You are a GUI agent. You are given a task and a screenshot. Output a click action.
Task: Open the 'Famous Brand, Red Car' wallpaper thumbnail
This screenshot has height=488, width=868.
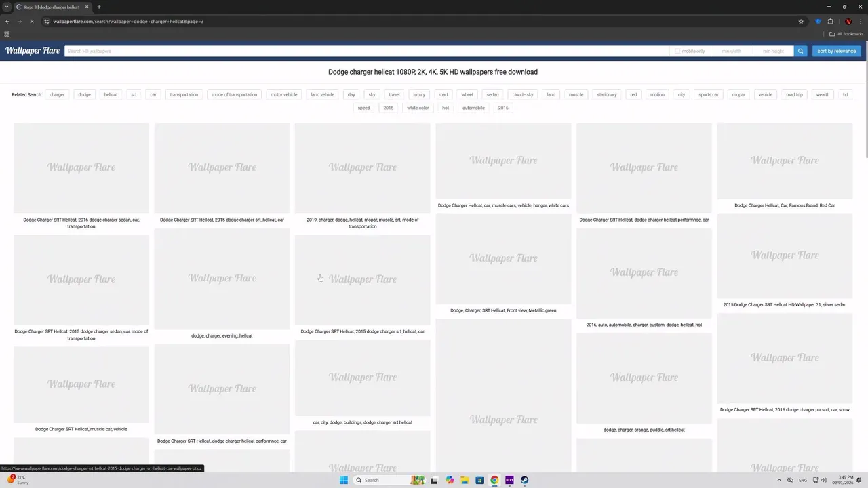click(785, 161)
